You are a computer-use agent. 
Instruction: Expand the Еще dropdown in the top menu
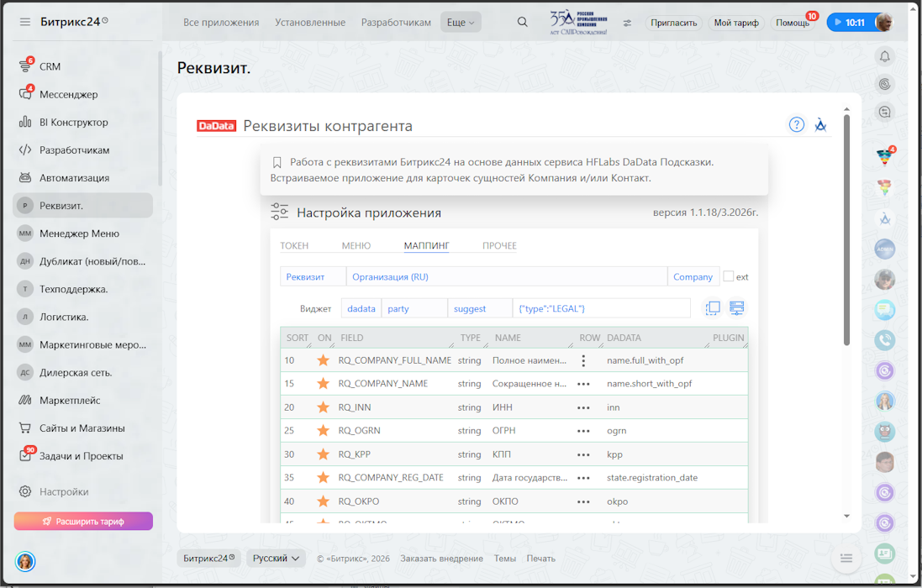click(461, 23)
